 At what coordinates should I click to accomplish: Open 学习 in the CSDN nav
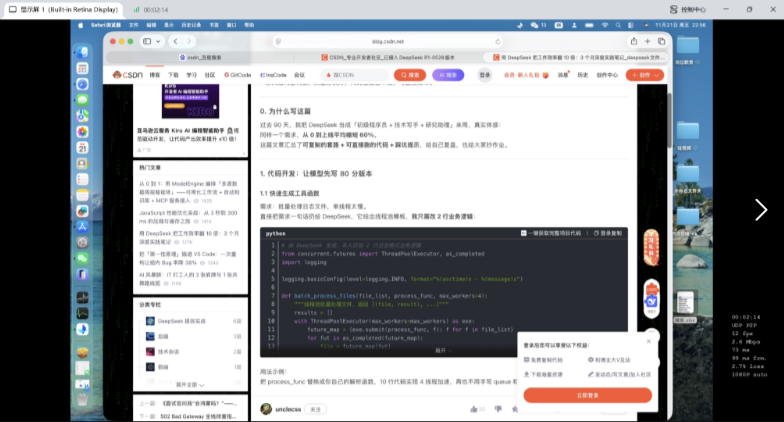point(192,75)
